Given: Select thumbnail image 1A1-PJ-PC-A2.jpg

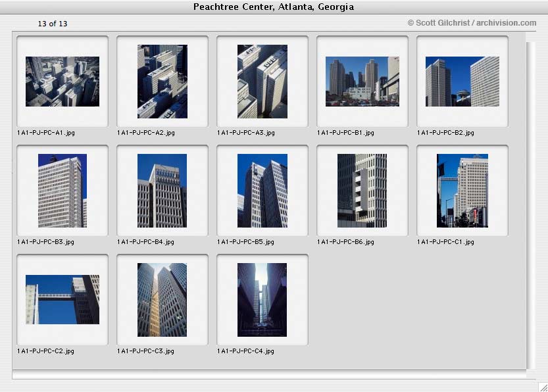Looking at the screenshot, I should [x=162, y=82].
